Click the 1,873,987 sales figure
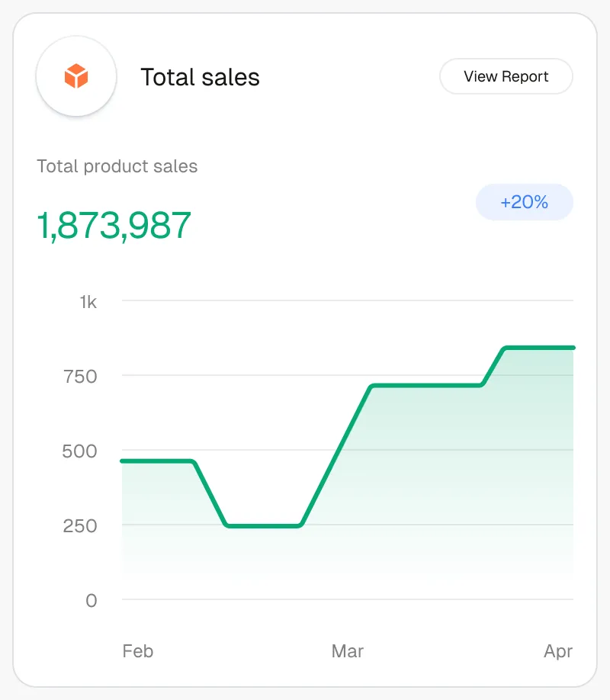 114,225
